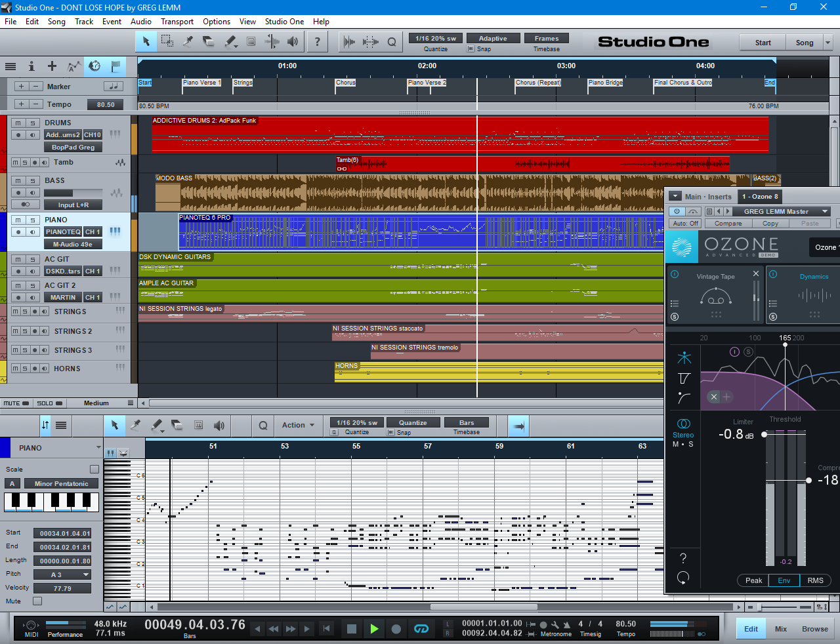
Task: Open the Transport menu
Action: click(177, 22)
